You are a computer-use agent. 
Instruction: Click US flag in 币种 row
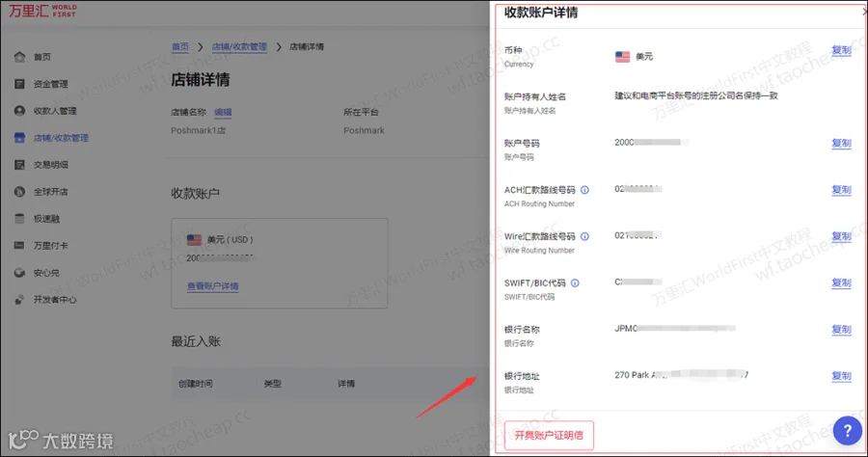[x=622, y=57]
